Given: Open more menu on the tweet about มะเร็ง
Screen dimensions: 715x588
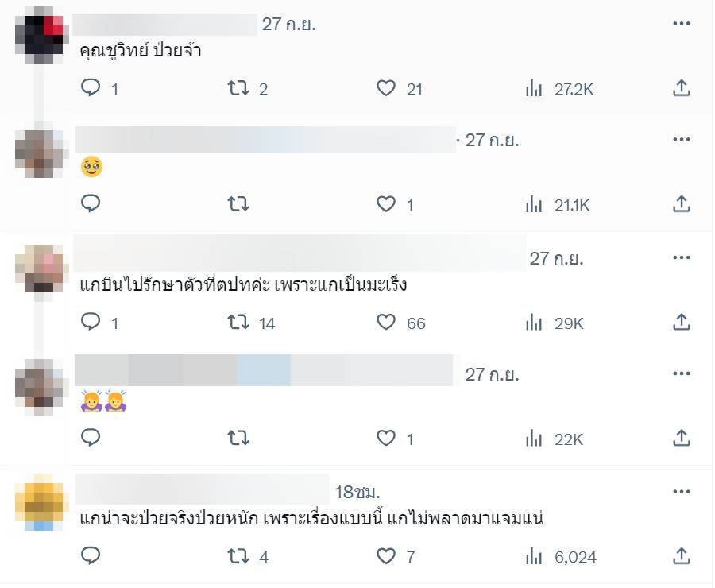Looking at the screenshot, I should point(681,258).
